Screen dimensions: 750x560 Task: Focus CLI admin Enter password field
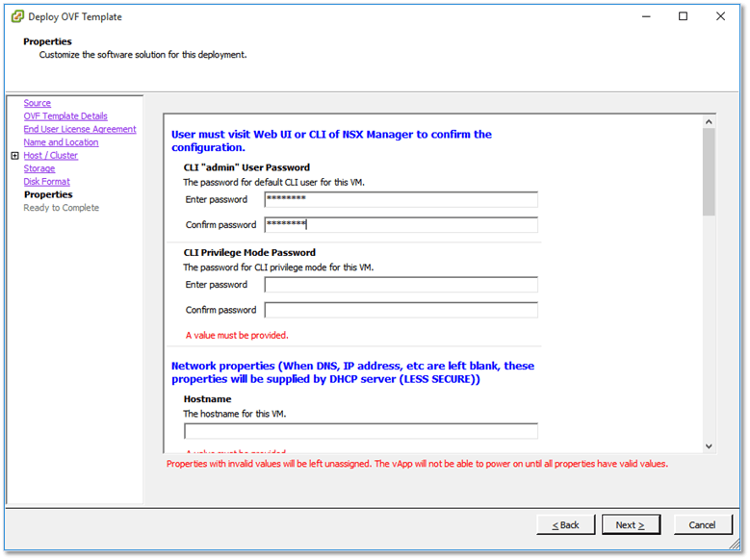pos(401,200)
